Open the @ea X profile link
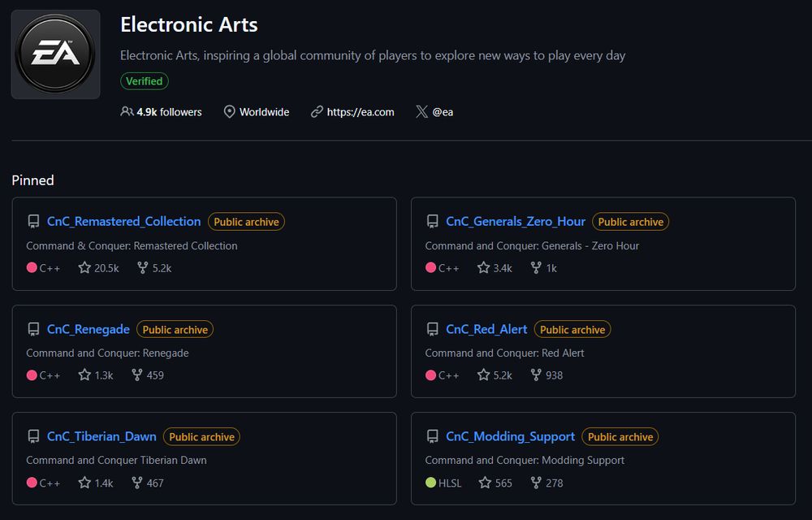 [x=443, y=112]
